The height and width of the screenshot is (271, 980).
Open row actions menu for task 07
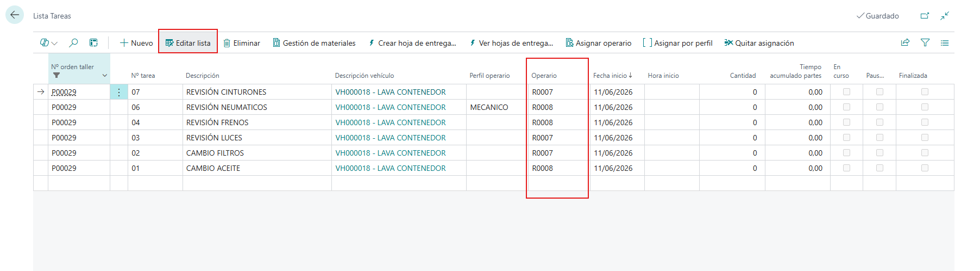tap(119, 92)
